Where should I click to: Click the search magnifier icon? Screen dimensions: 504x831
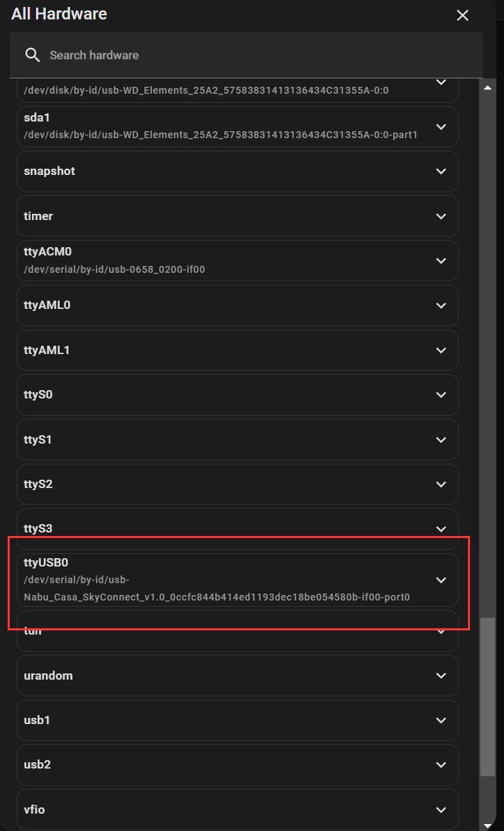click(32, 55)
